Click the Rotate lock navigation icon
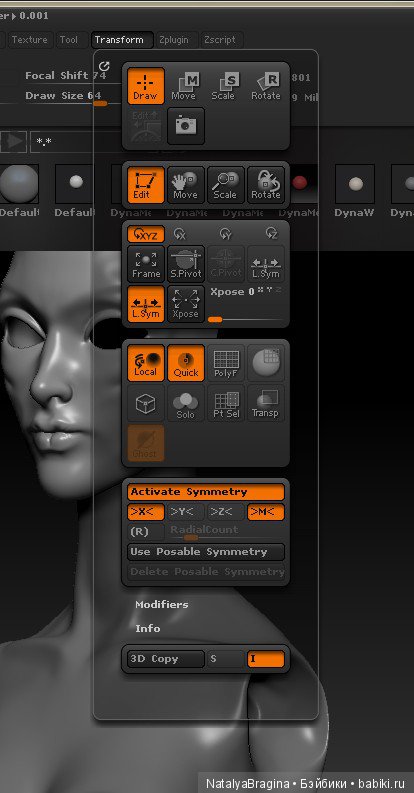414x793 pixels. tap(266, 185)
